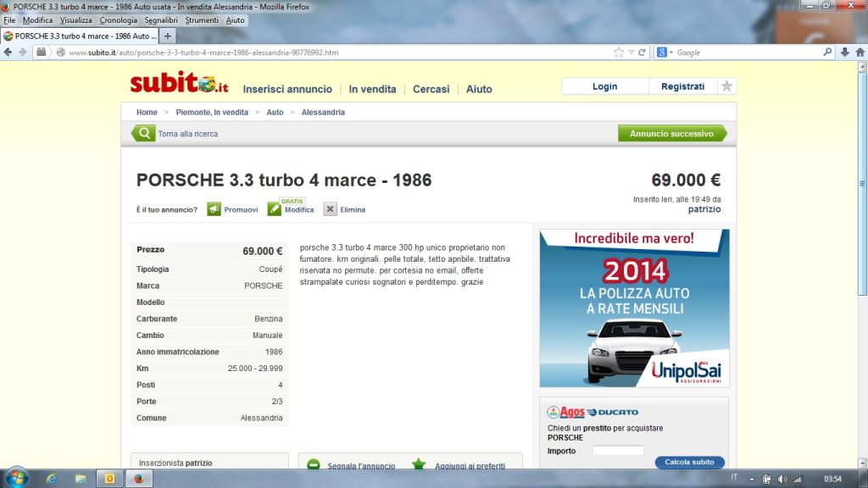Click the Inserzionista patrizio box
Viewport: 868px width, 488px height.
pyautogui.click(x=209, y=462)
